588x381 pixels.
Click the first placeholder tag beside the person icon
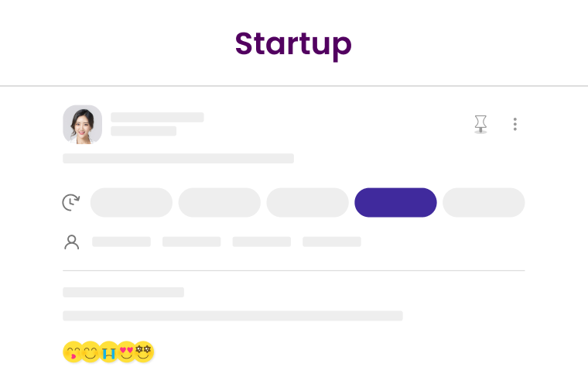pyautogui.click(x=121, y=242)
